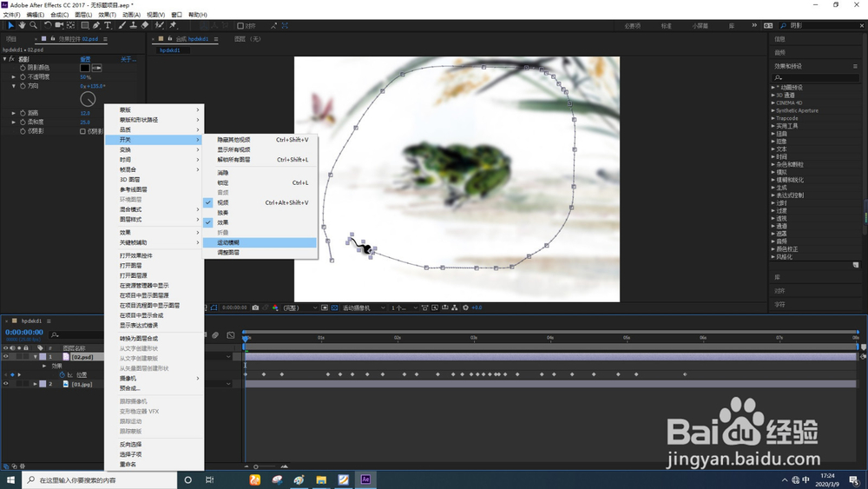Viewport: 868px width, 489px height.
Task: Select the Pen tool
Action: coord(96,25)
